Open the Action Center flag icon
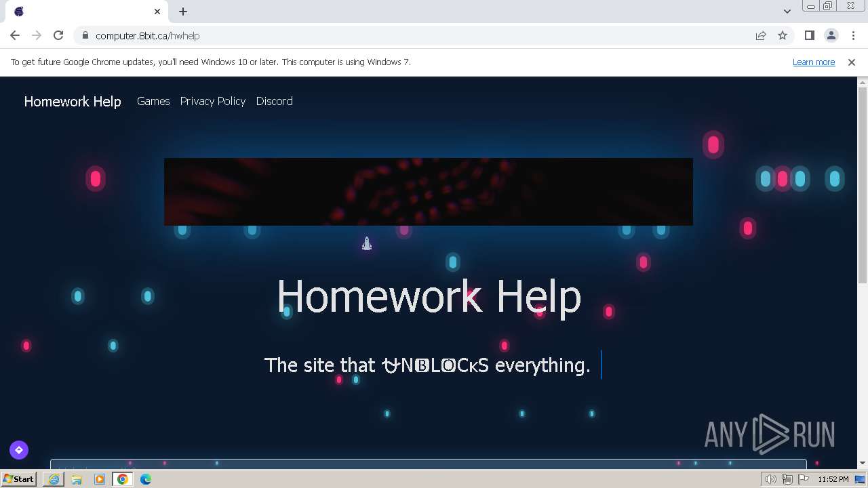 point(804,479)
